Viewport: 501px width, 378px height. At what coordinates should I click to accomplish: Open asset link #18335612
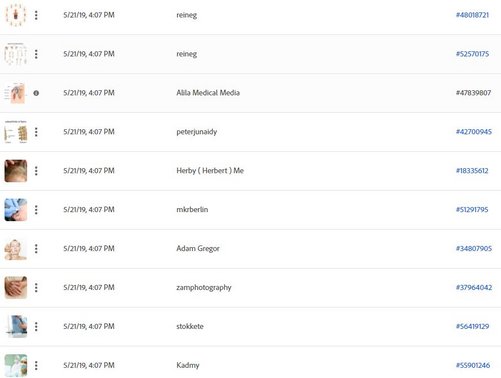(x=472, y=171)
